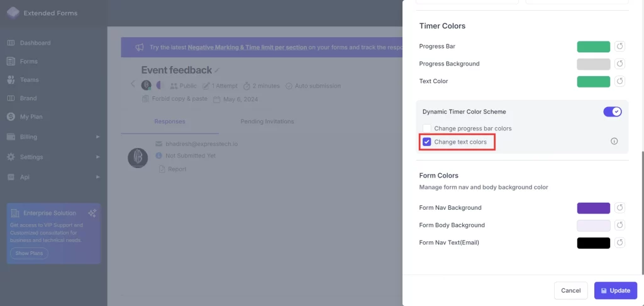Open the Form Body Background swatch
Viewport: 644px width, 306px height.
pos(594,225)
